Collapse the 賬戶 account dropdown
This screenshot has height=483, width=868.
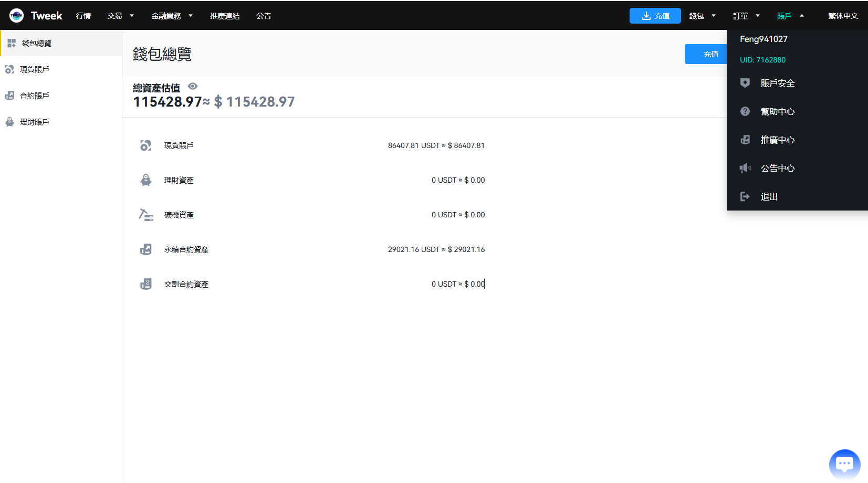pyautogui.click(x=790, y=16)
